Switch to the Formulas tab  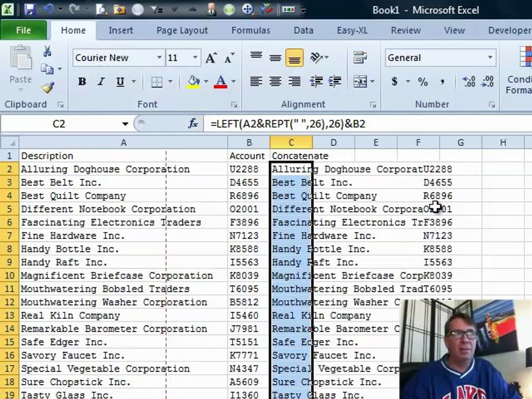250,30
